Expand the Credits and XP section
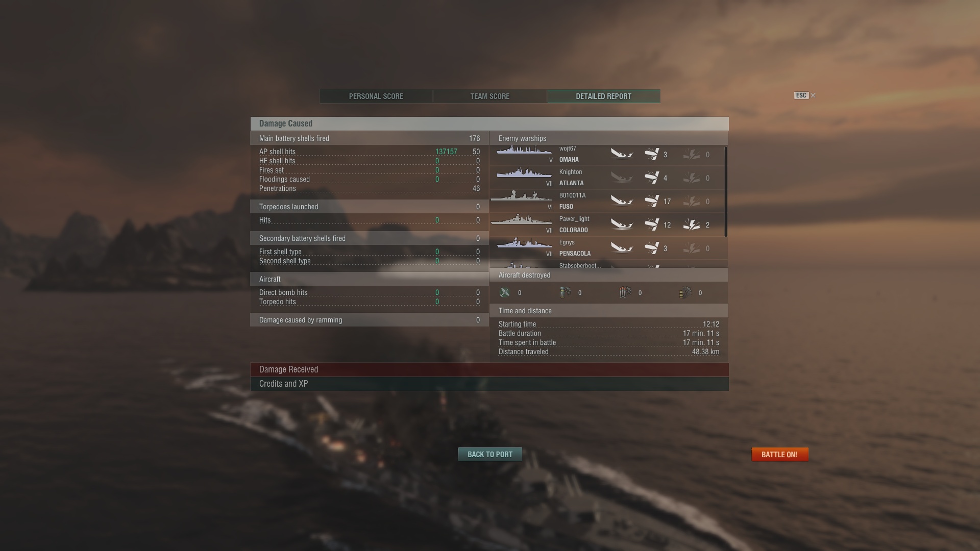Viewport: 980px width, 551px height. (489, 384)
